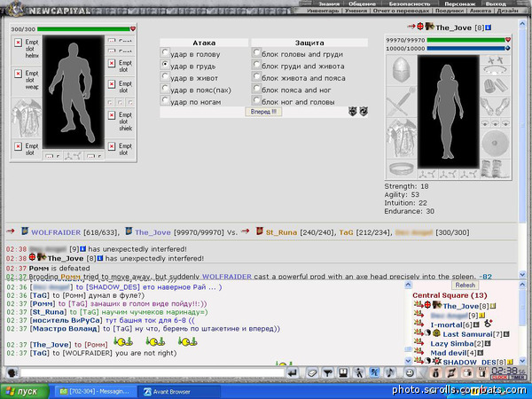Click the chat send (enter arrow) icon
The width and height of the screenshot is (532, 399).
[292, 373]
